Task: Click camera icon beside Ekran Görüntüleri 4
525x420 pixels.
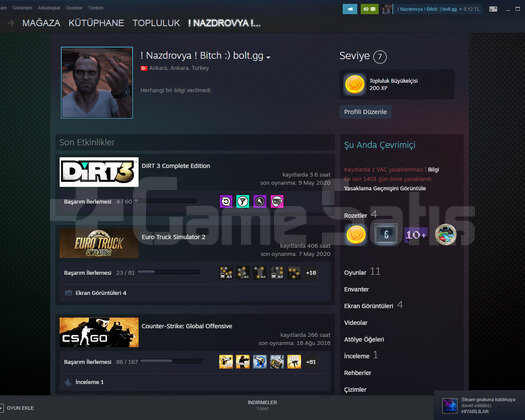Action: [x=68, y=293]
